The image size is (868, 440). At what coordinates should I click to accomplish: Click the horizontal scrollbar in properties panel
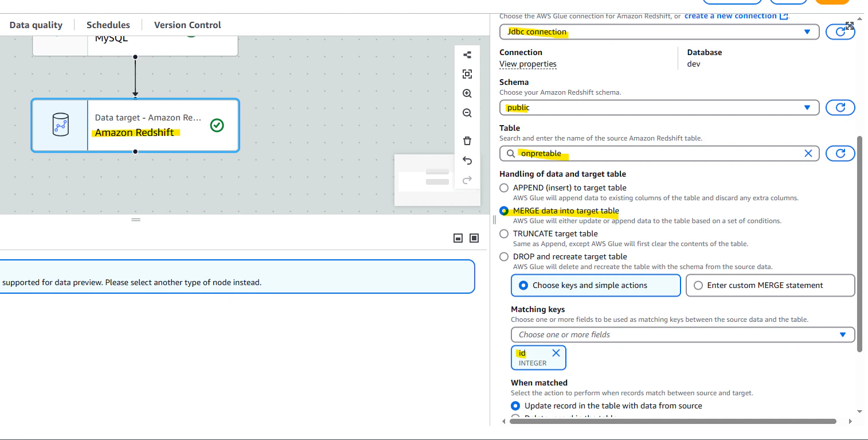(672, 421)
